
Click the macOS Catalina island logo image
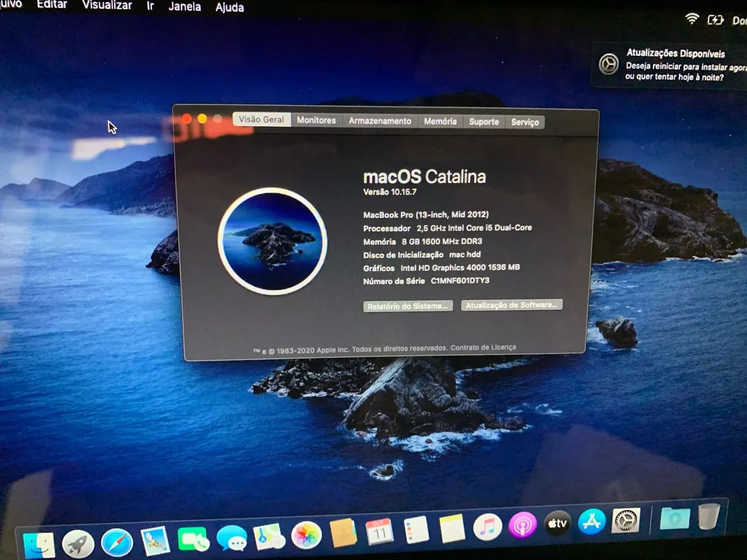(273, 241)
